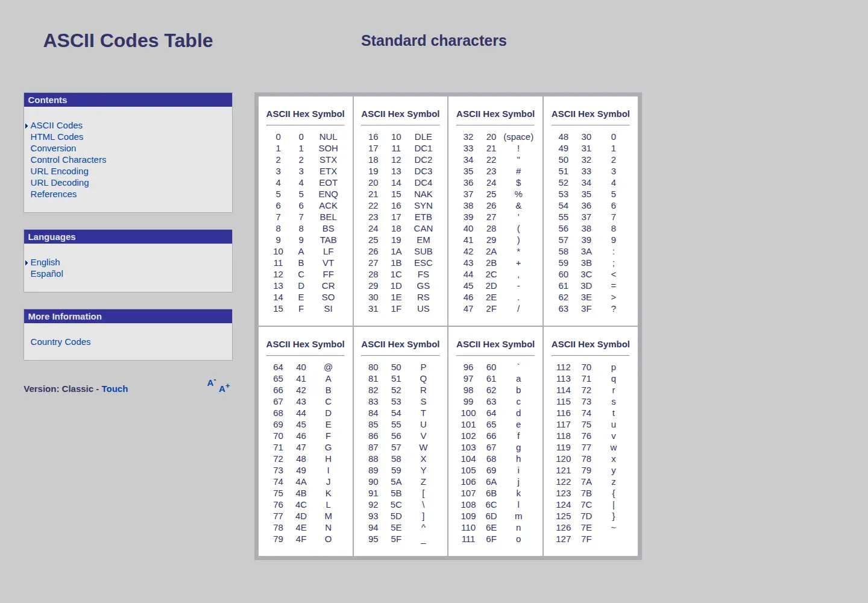Click the ACK symbol cell
This screenshot has height=603, width=868.
329,206
